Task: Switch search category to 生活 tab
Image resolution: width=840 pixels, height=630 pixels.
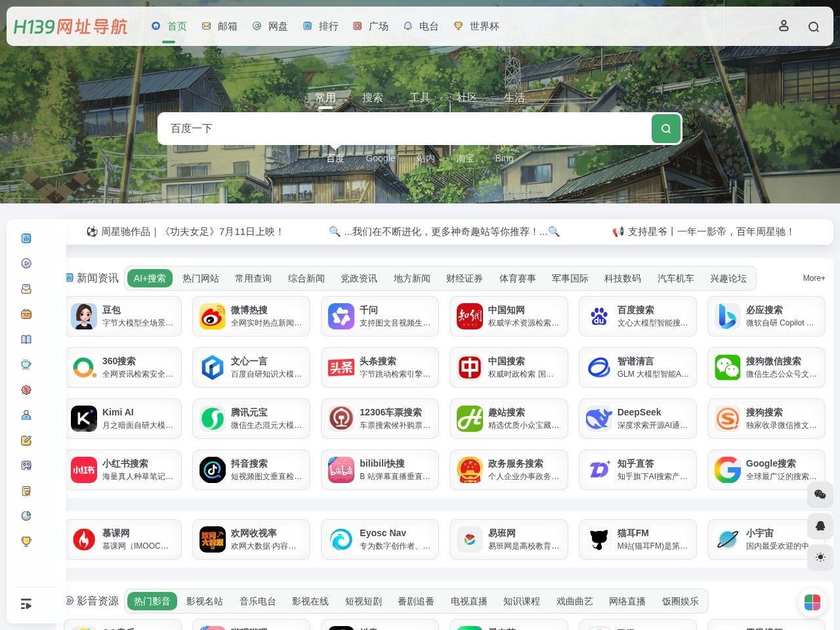Action: pos(514,98)
